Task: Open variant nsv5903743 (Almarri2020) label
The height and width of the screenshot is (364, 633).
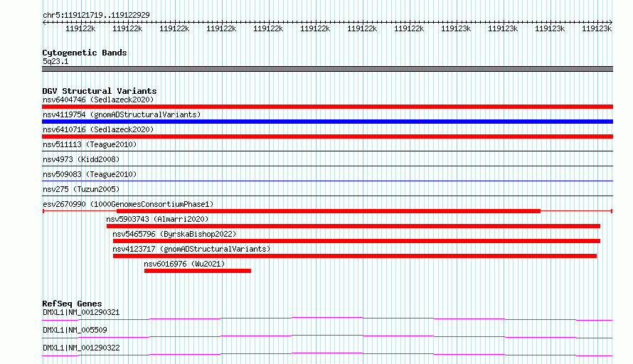Action: pyautogui.click(x=157, y=219)
